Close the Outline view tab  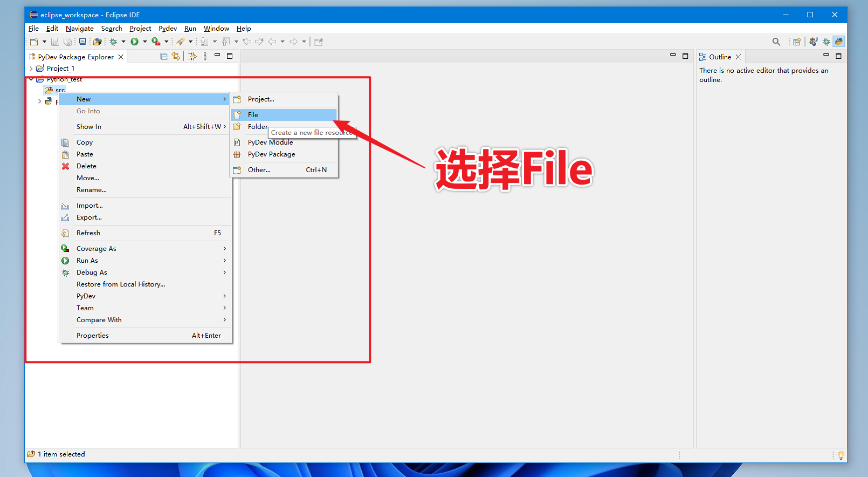point(739,57)
